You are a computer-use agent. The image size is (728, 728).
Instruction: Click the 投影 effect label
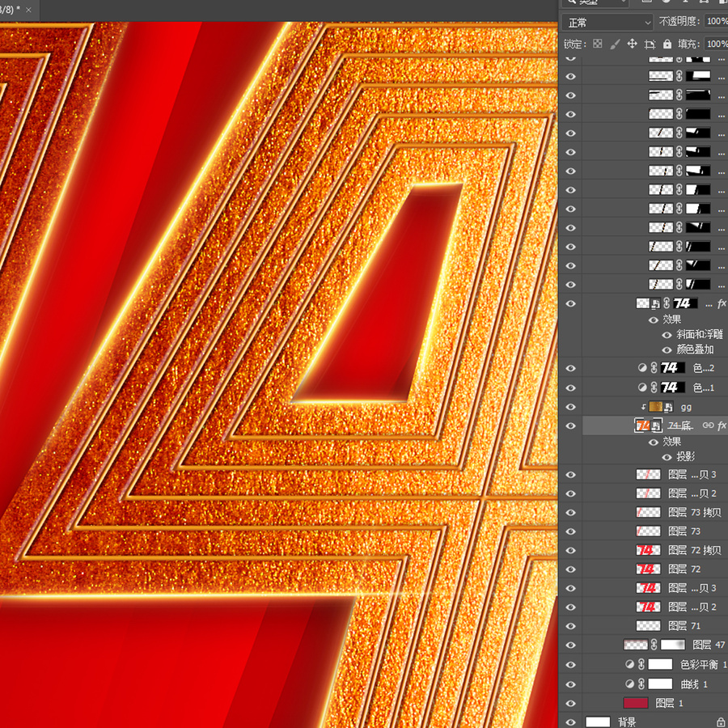[686, 457]
